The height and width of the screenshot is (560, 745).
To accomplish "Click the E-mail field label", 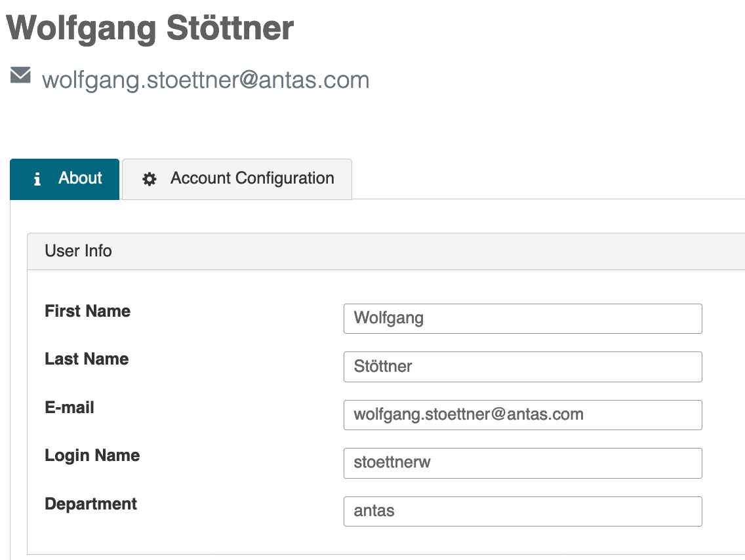I will [70, 408].
